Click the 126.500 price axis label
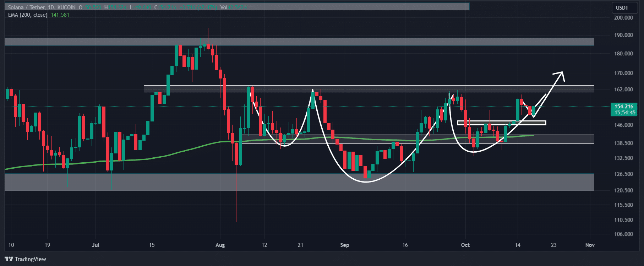This screenshot has width=644, height=266. click(x=623, y=174)
